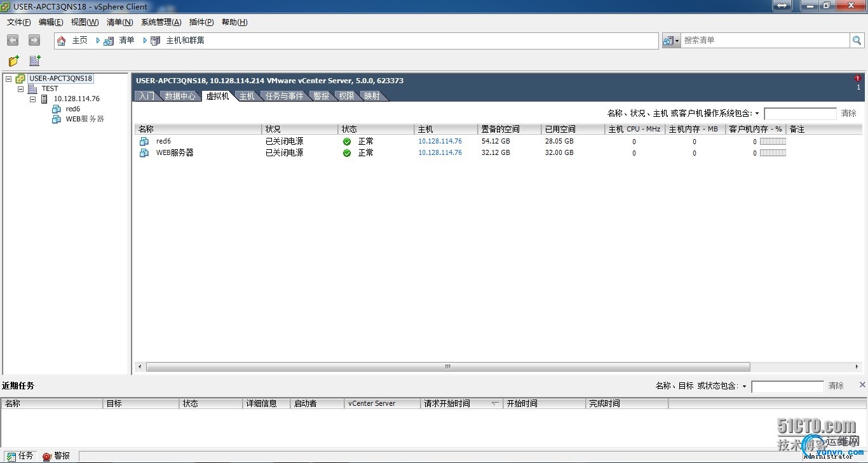868x463 pixels.
Task: Open the VM filter criteria dropdown arrow
Action: [757, 114]
